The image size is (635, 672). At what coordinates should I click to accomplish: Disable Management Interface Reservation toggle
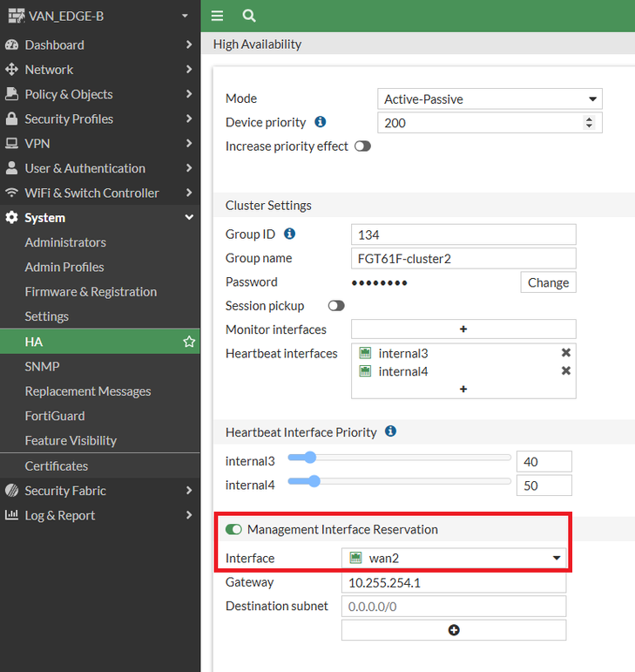233,529
